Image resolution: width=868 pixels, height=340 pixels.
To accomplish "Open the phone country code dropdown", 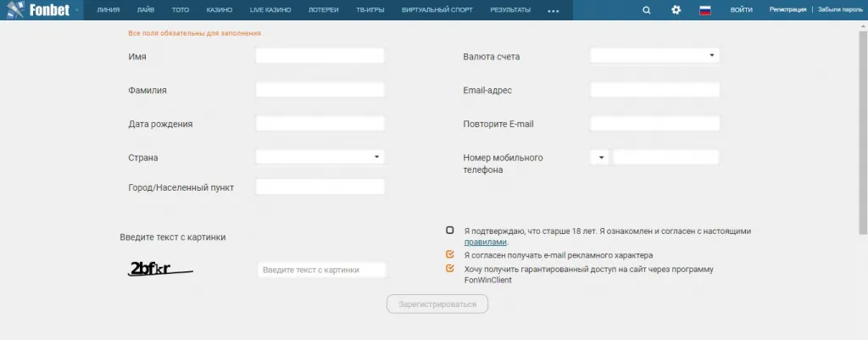I will click(x=599, y=157).
